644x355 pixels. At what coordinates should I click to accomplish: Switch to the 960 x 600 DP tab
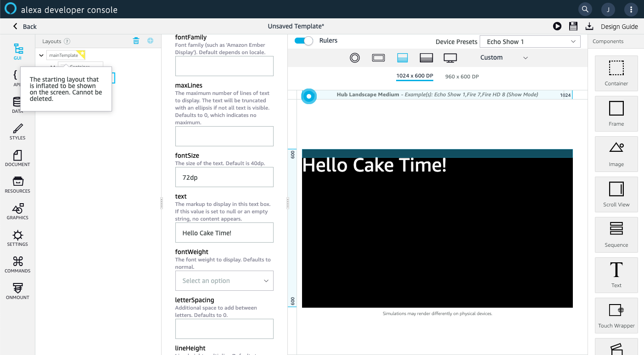461,76
